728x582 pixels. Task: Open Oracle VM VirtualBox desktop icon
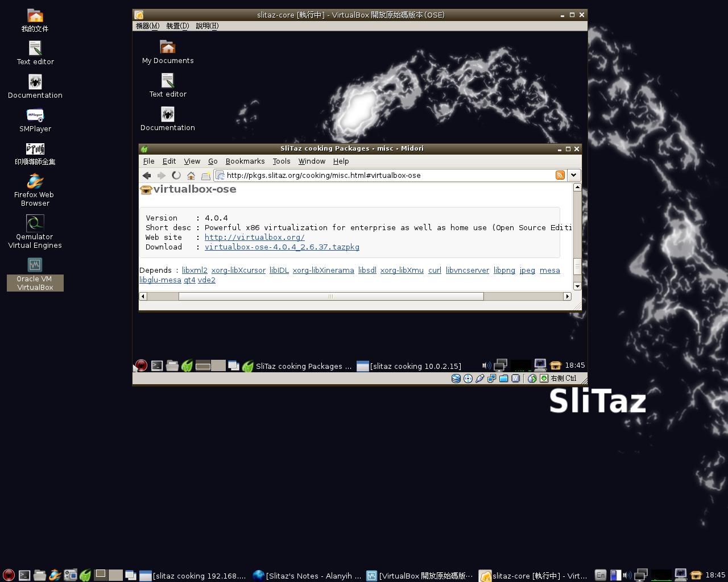(x=35, y=274)
